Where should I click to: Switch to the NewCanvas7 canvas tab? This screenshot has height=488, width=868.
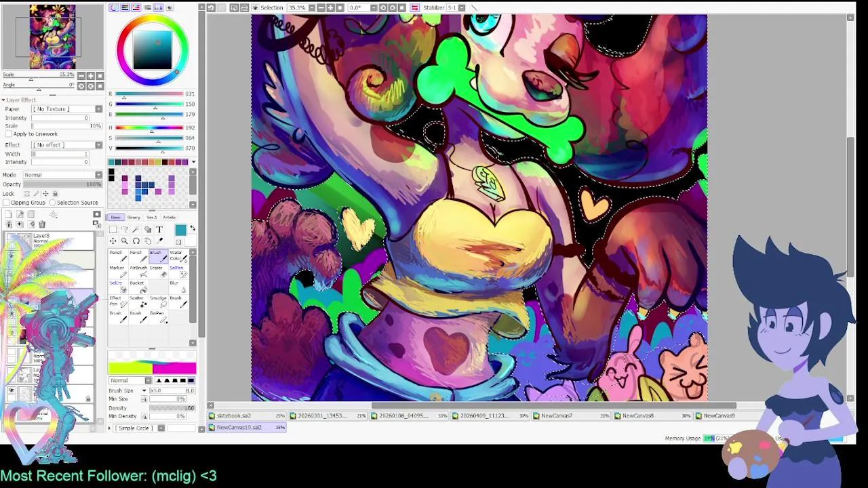pyautogui.click(x=572, y=415)
